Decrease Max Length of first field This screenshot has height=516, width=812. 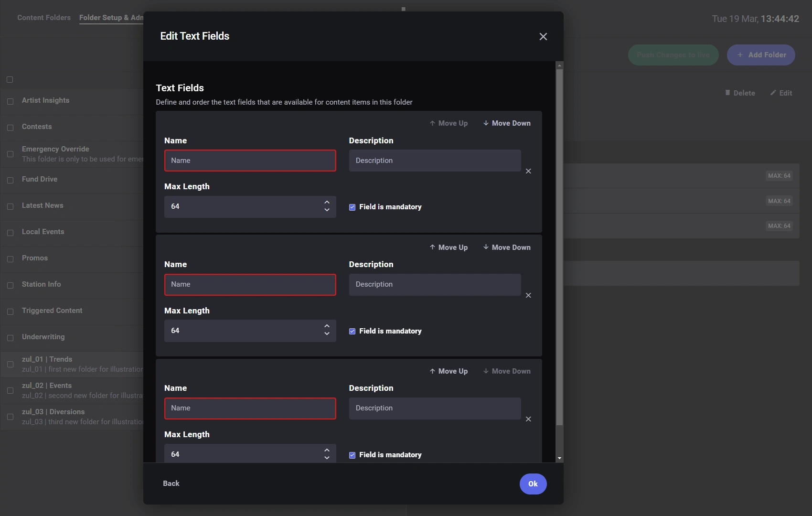tap(327, 210)
